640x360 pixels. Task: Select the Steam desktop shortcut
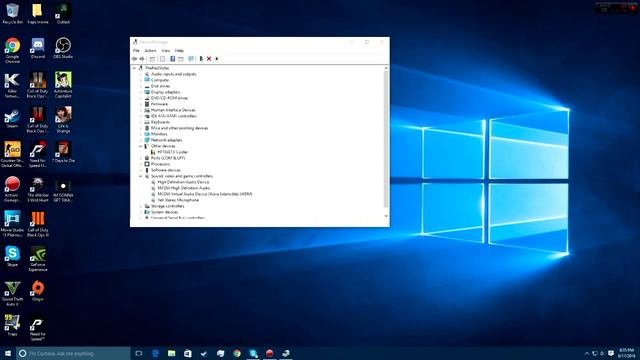[12, 119]
